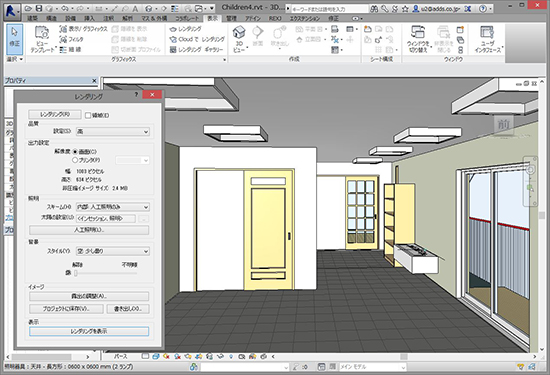Open the マス & 外構 ribbon tab
Screen dimensions: 550x375
pos(154,19)
